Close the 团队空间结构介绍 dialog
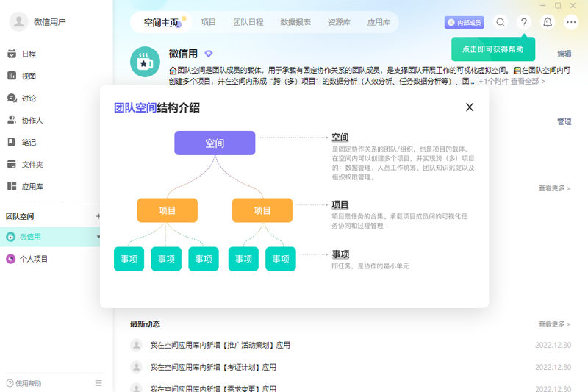Screen dimensions: 588x392 tap(470, 107)
